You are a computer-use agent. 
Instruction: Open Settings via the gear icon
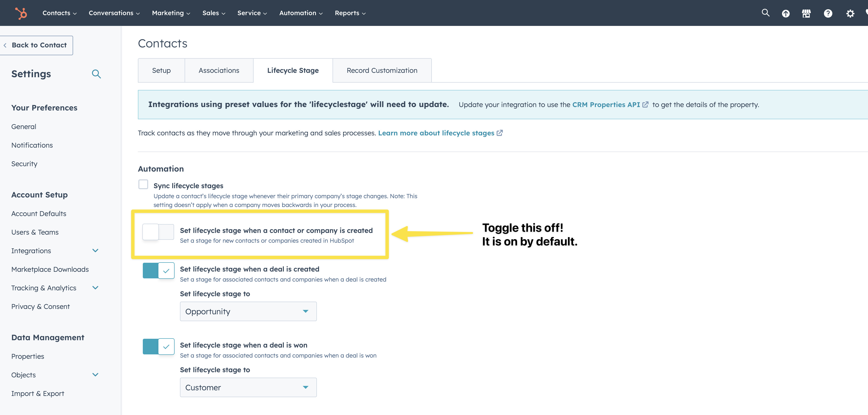point(850,13)
